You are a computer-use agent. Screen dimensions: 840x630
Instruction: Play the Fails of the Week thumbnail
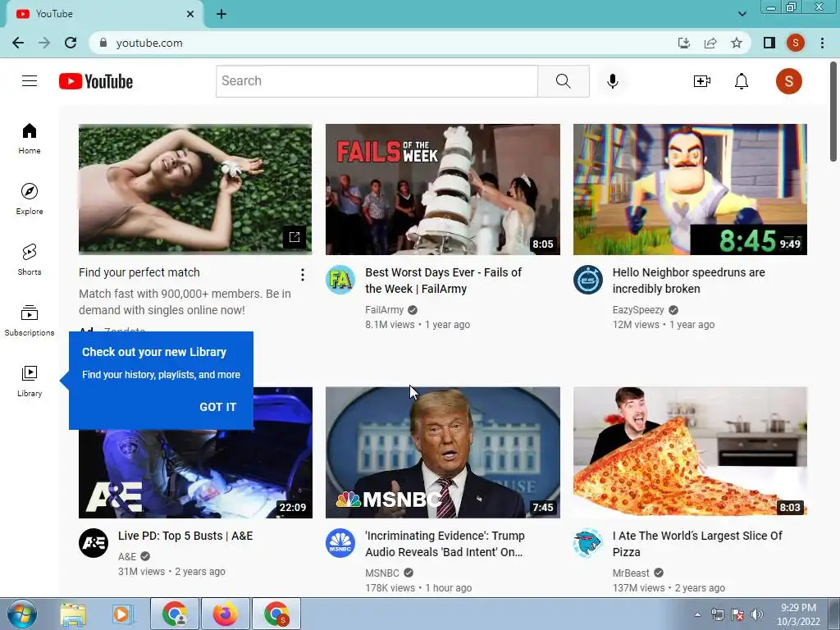(442, 189)
